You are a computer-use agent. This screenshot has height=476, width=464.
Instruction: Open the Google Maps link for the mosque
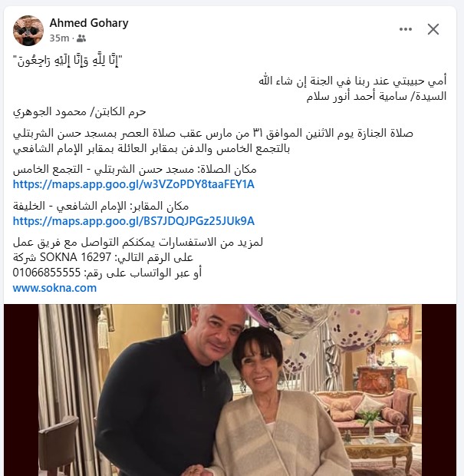click(x=133, y=184)
